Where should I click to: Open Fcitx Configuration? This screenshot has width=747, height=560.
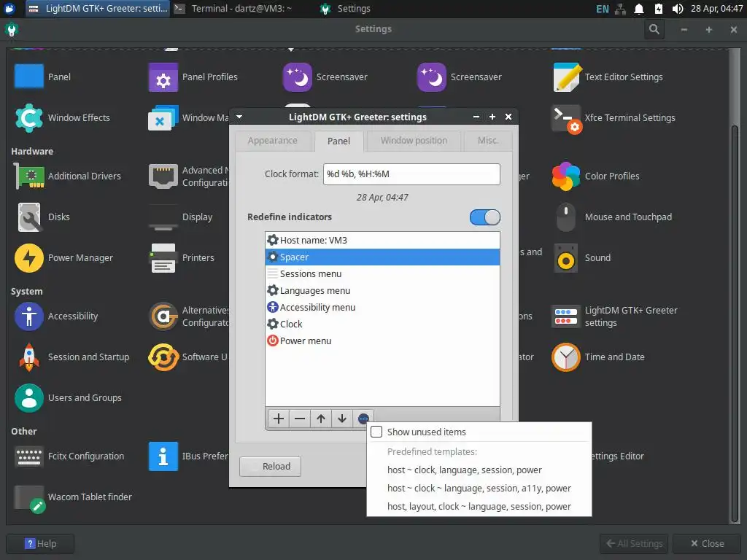(x=29, y=456)
